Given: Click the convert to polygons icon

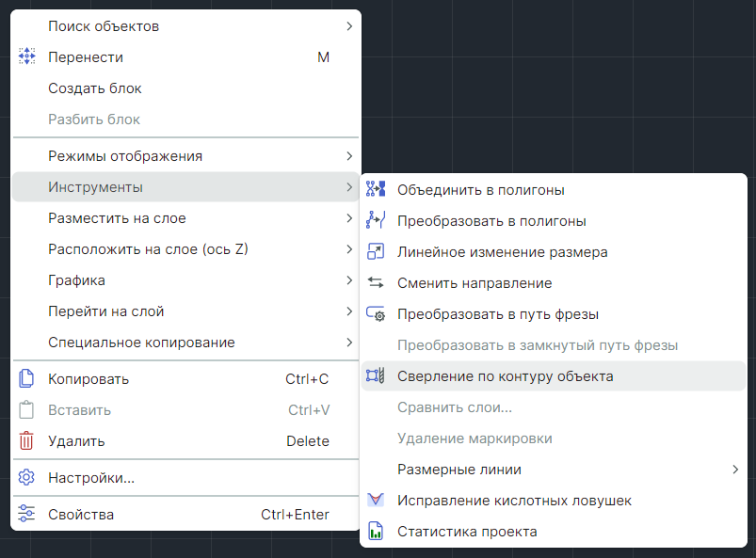Looking at the screenshot, I should tap(376, 221).
